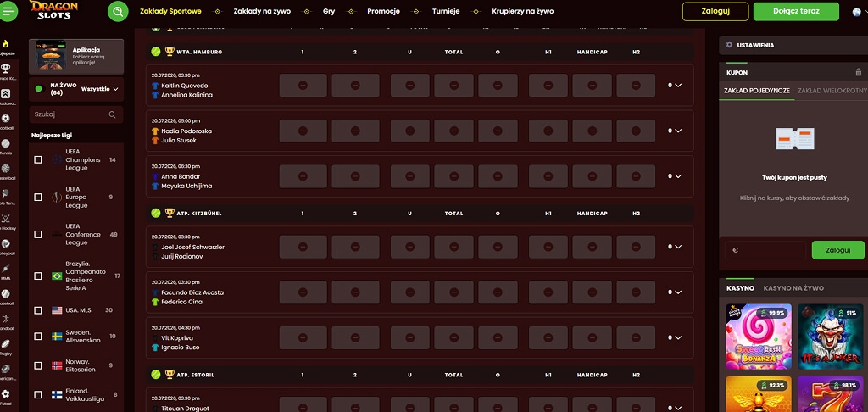
Task: Expand the Wszystkie live filter dropdown
Action: click(x=100, y=89)
